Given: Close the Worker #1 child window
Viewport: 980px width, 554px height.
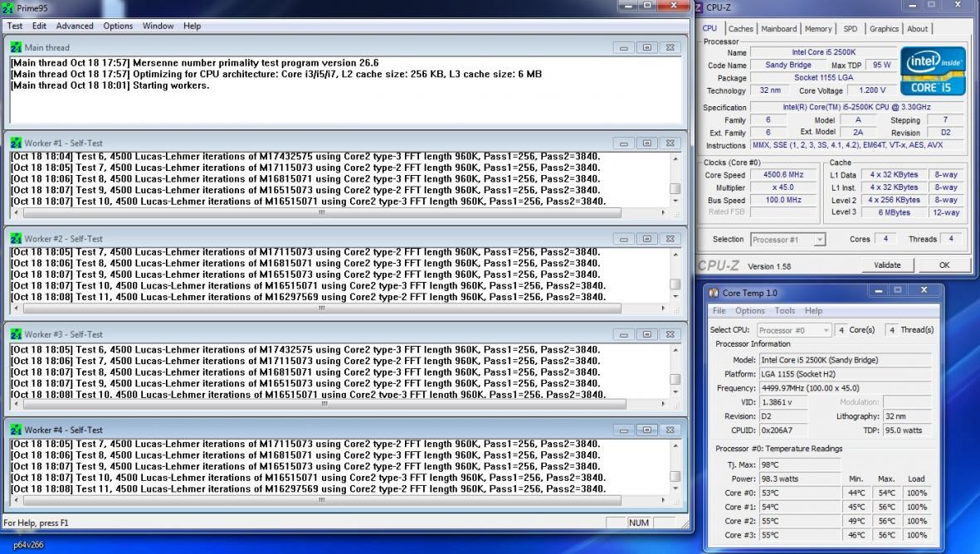Looking at the screenshot, I should (670, 143).
